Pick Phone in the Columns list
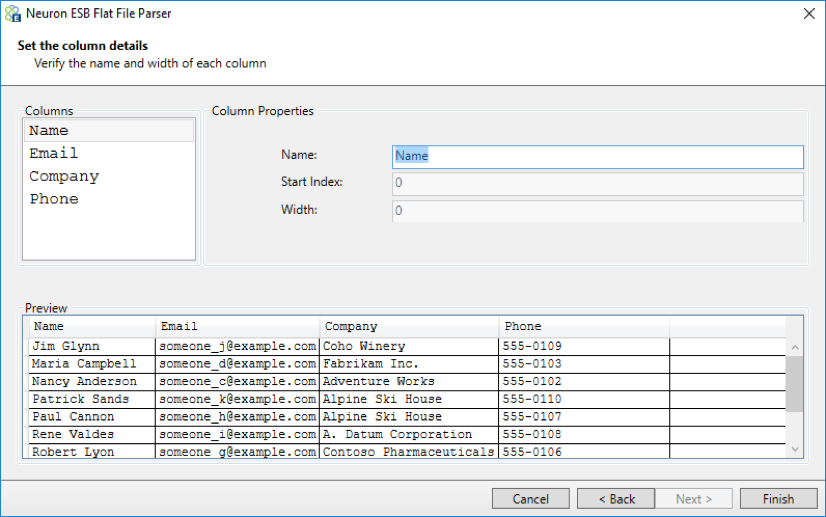Viewport: 826px width, 517px height. click(54, 200)
